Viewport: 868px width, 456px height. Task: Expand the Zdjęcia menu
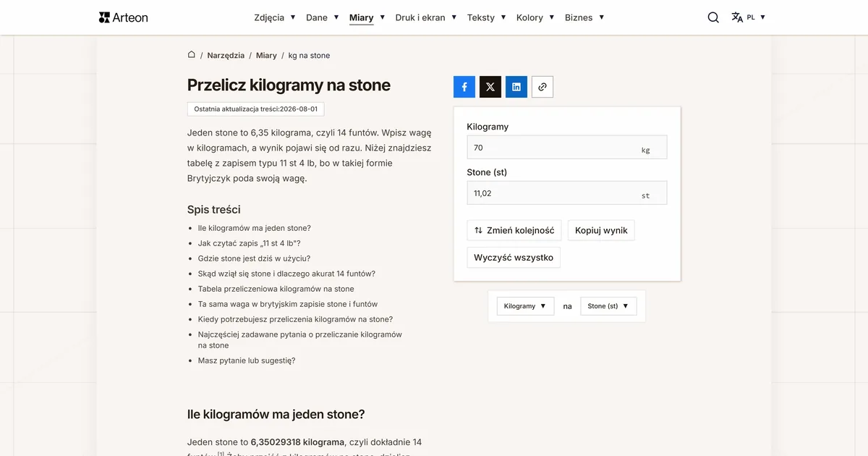point(275,17)
